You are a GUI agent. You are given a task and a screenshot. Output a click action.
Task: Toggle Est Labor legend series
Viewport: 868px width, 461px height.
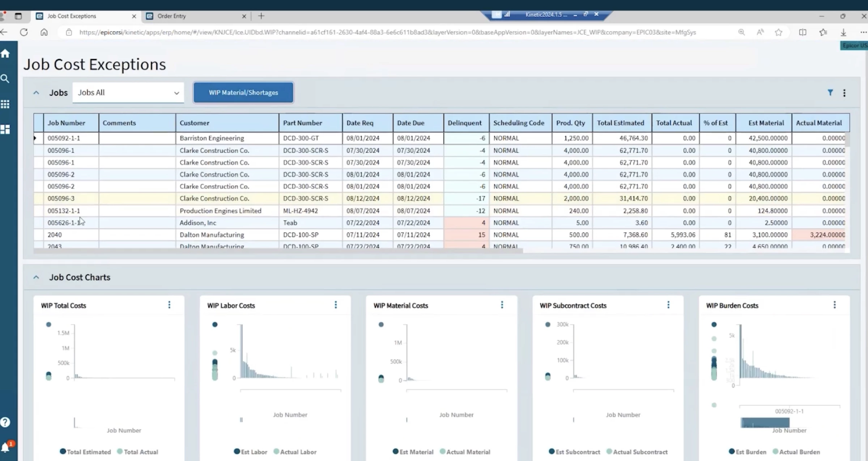point(251,452)
